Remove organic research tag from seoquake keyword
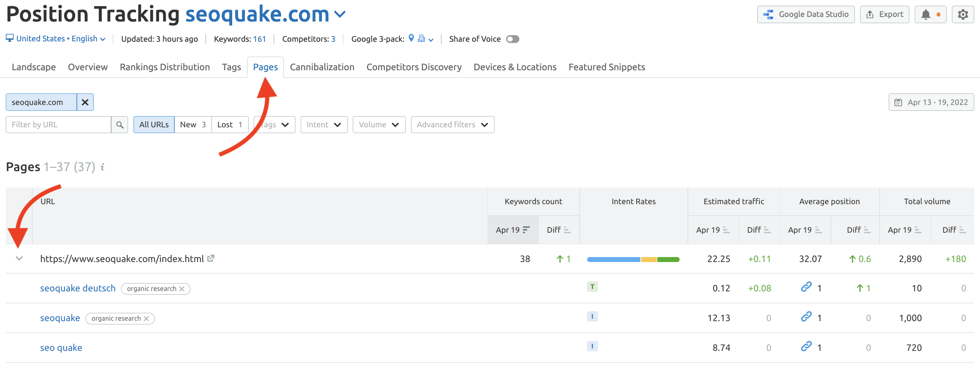This screenshot has width=980, height=367. tap(146, 318)
